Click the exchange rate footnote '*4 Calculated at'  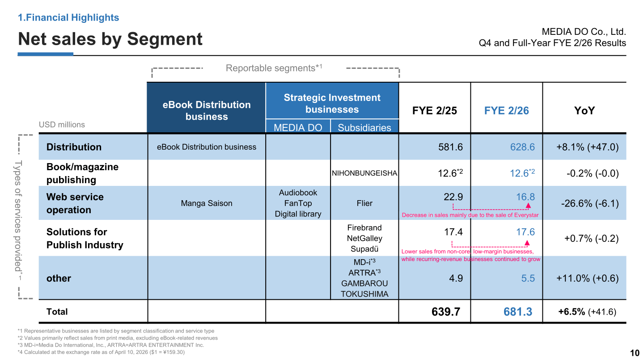[x=101, y=352]
